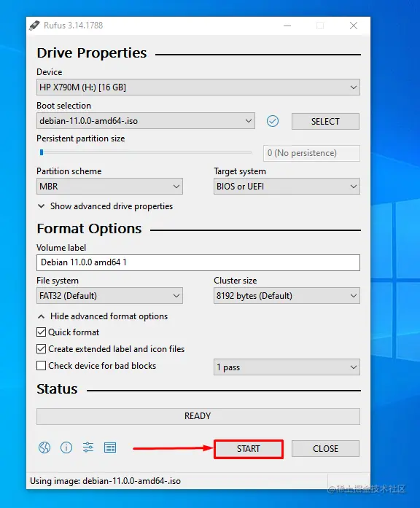
Task: Click the SELECT button
Action: 325,121
